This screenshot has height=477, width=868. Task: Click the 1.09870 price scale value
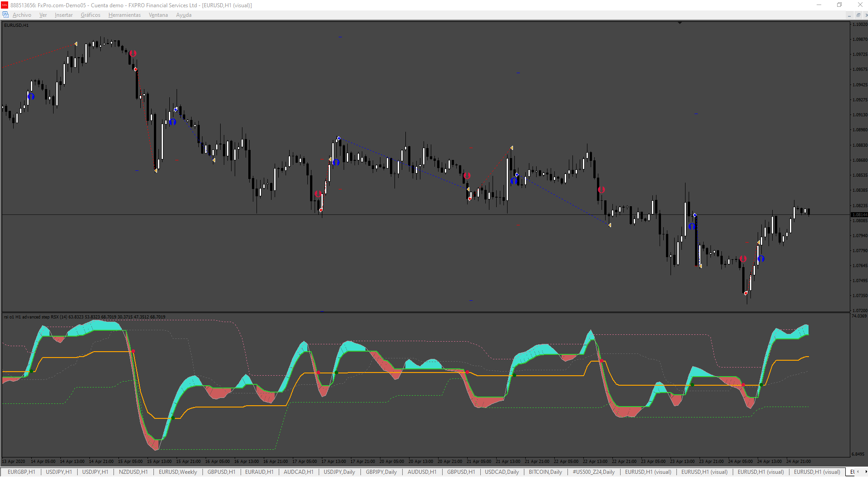860,40
